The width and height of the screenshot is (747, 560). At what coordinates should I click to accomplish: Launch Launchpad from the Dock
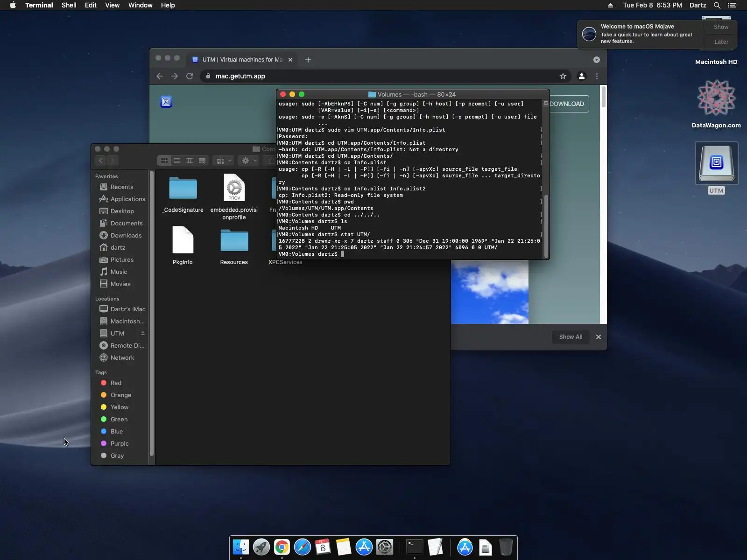[261, 547]
